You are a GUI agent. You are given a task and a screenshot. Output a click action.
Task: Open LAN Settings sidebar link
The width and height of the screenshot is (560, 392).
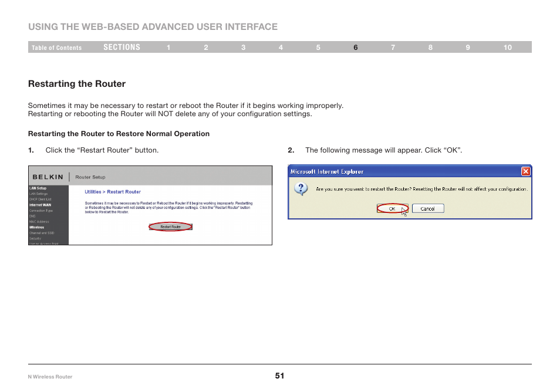[x=38, y=194]
